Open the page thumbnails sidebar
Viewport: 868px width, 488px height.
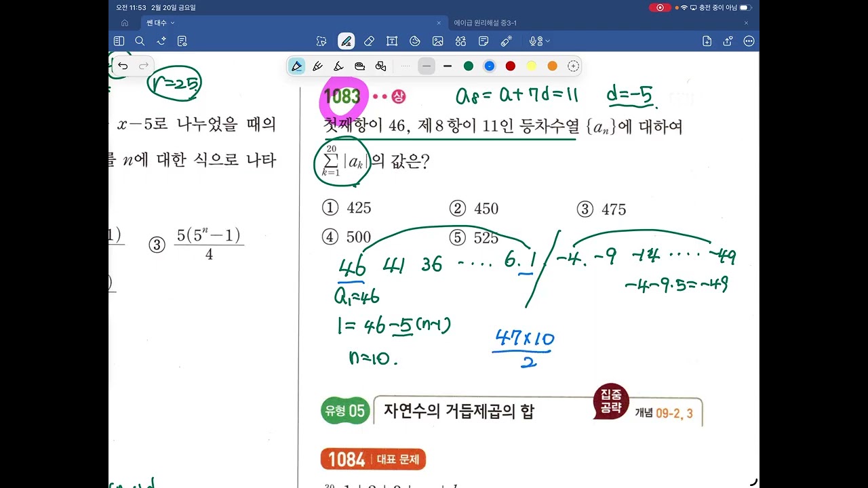click(119, 41)
